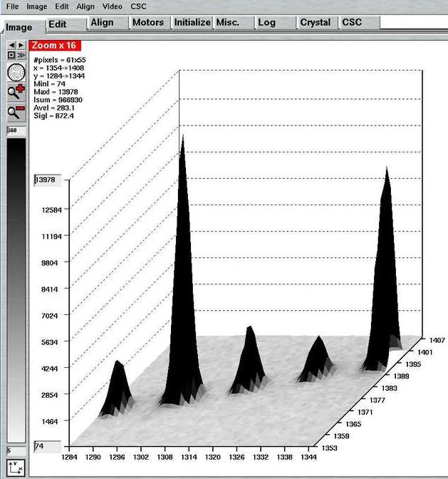Click the 1383 depth axis label

click(x=389, y=388)
